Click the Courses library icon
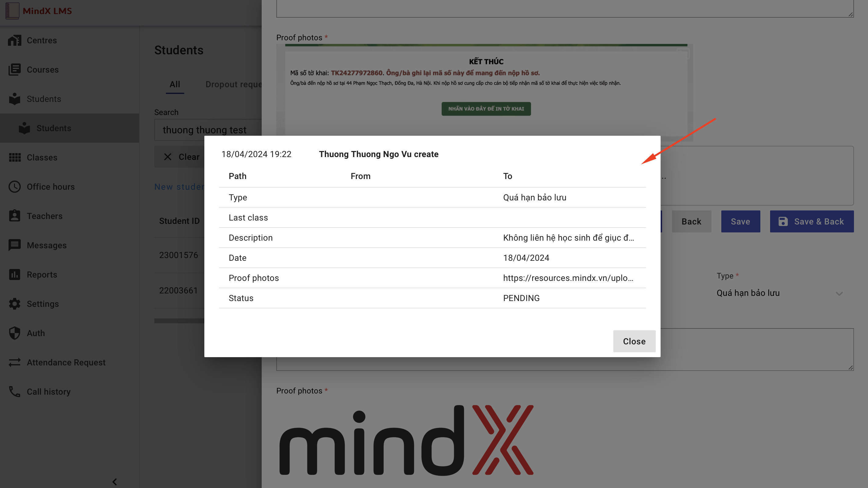Viewport: 868px width, 488px height. pos(15,70)
